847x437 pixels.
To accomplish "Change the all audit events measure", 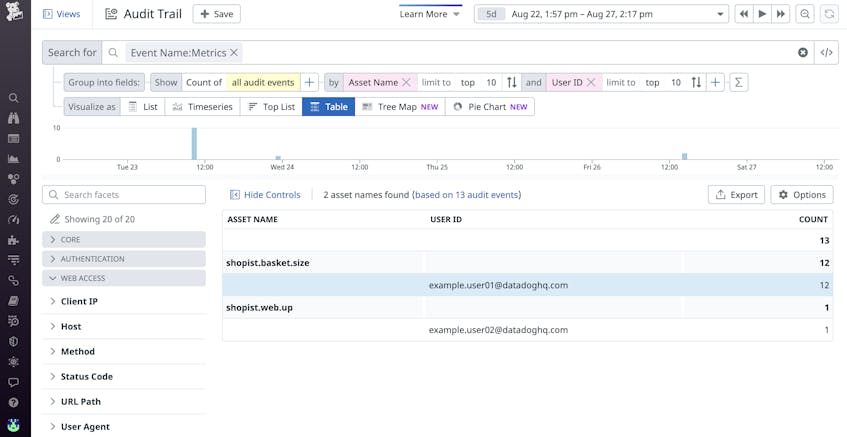I will coord(263,82).
